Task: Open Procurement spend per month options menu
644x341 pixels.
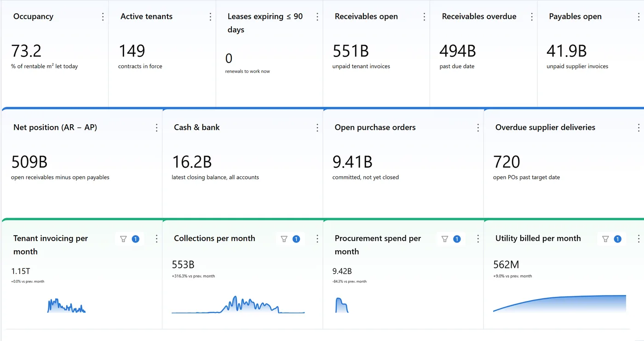Action: point(478,238)
